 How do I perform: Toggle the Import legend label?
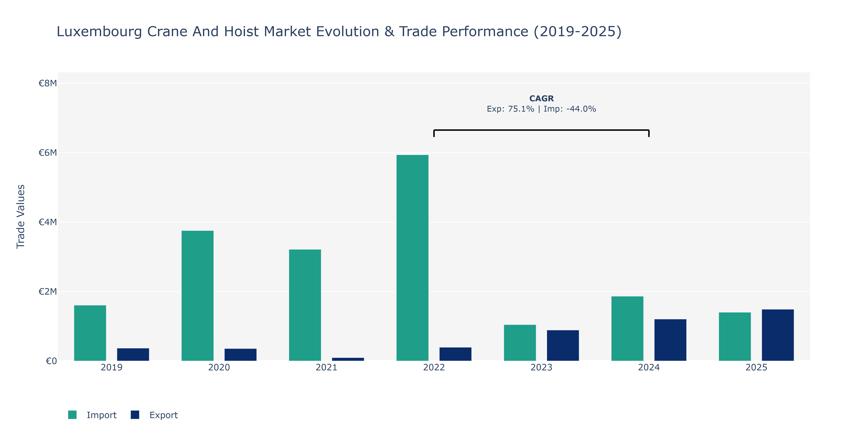pyautogui.click(x=101, y=415)
